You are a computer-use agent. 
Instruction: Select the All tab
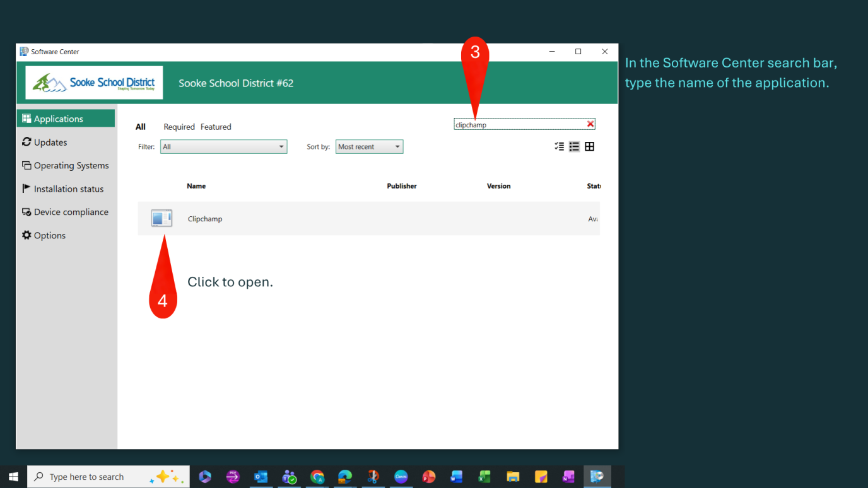[x=141, y=127]
